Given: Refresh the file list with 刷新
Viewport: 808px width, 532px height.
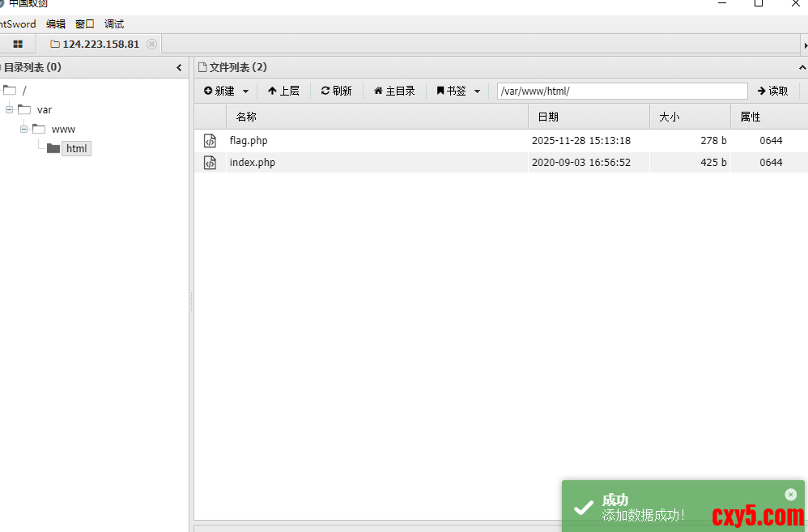Looking at the screenshot, I should coord(336,91).
